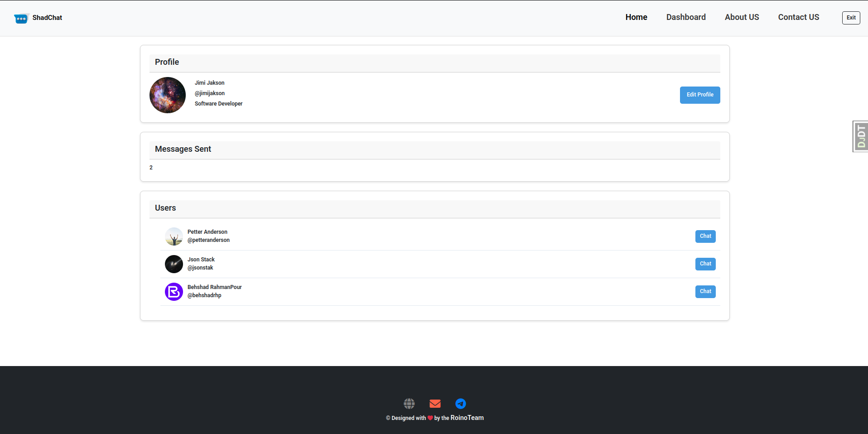Image resolution: width=868 pixels, height=434 pixels.
Task: Click the Software Developer bio text
Action: coord(219,104)
